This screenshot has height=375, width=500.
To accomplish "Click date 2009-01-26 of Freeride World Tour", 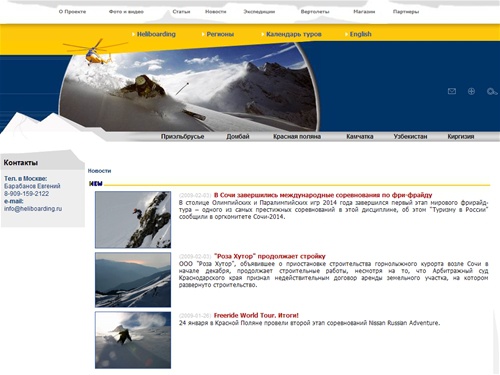I will pyautogui.click(x=195, y=316).
